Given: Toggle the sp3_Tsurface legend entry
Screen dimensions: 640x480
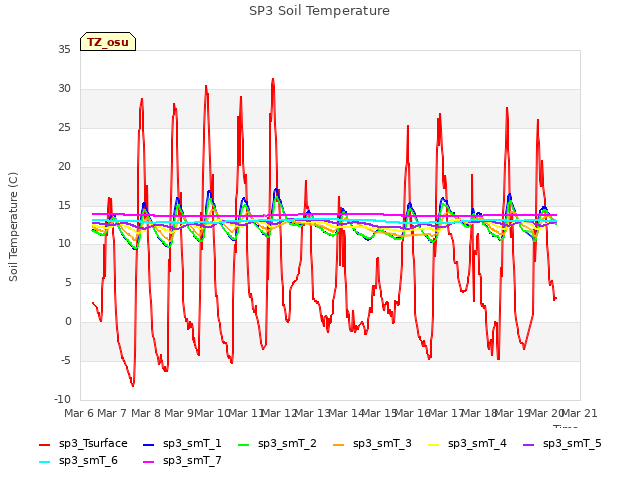Looking at the screenshot, I should pos(83,444).
